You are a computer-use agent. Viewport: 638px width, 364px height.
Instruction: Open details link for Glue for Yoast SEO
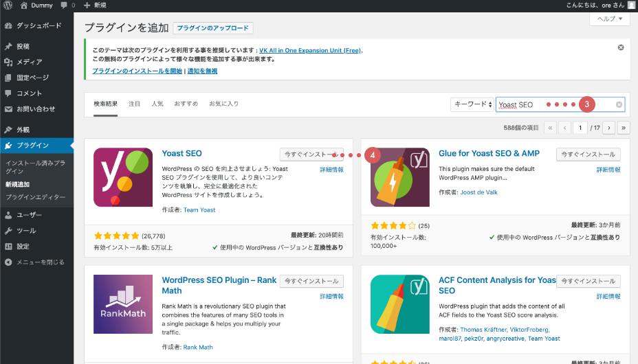point(608,169)
